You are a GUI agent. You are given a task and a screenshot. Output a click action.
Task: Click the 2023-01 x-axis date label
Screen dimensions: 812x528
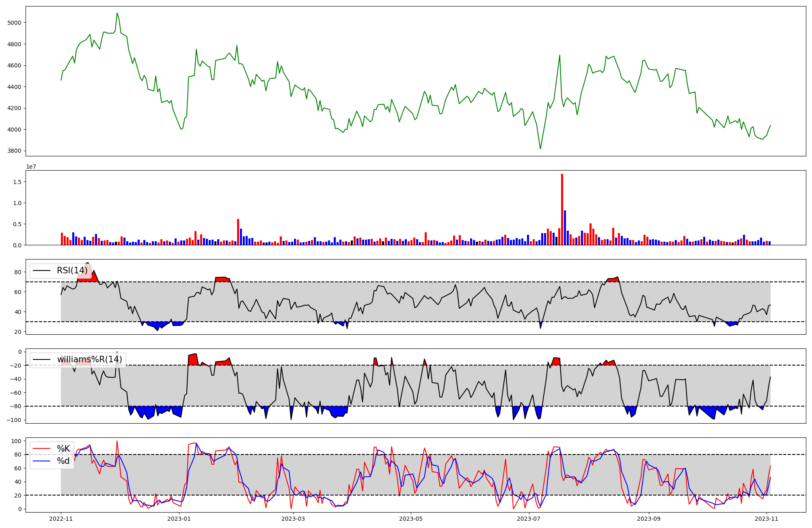point(179,519)
